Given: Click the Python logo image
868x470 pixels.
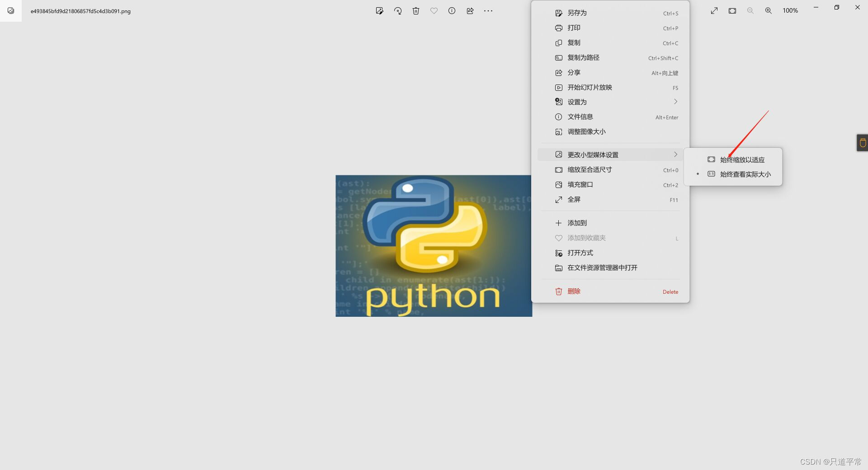Looking at the screenshot, I should 434,246.
